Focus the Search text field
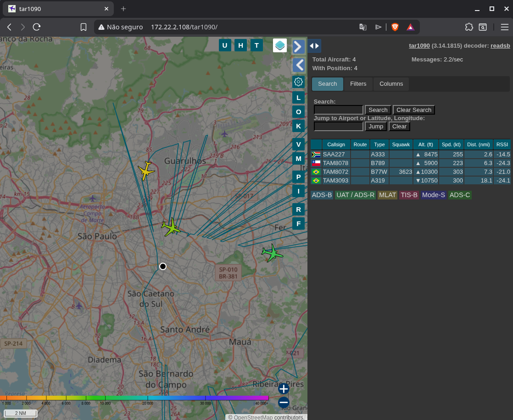Screen dimensions: 513x420 pyautogui.click(x=338, y=110)
